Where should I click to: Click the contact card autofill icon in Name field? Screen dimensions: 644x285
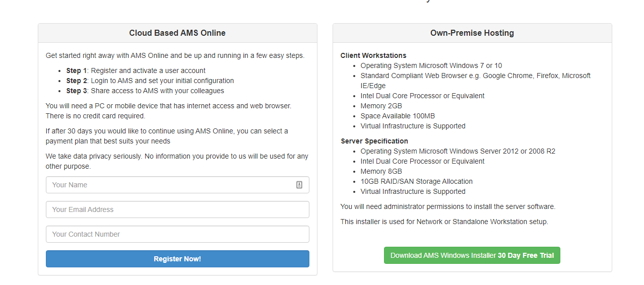coord(299,185)
